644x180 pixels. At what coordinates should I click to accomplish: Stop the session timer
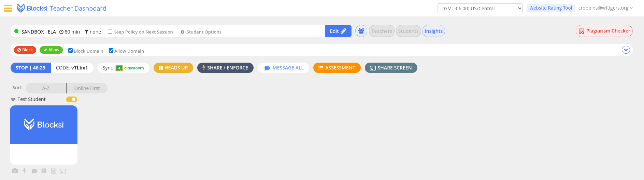click(x=30, y=68)
